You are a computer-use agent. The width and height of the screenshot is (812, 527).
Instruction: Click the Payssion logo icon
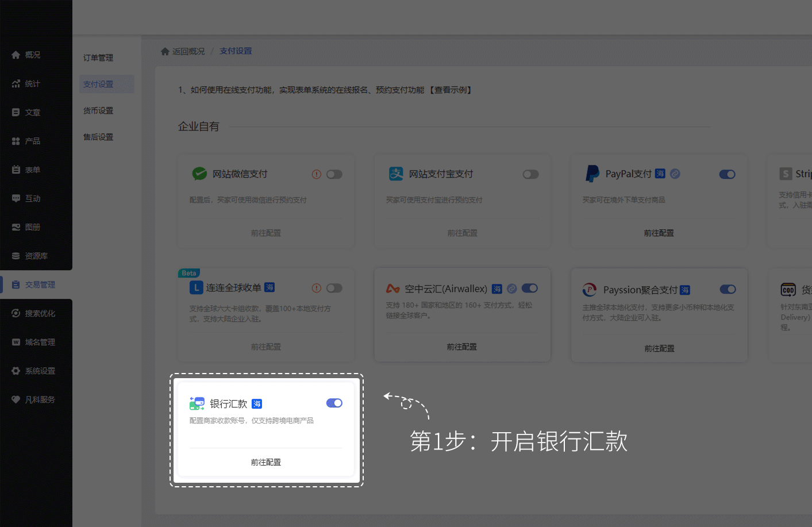(590, 290)
